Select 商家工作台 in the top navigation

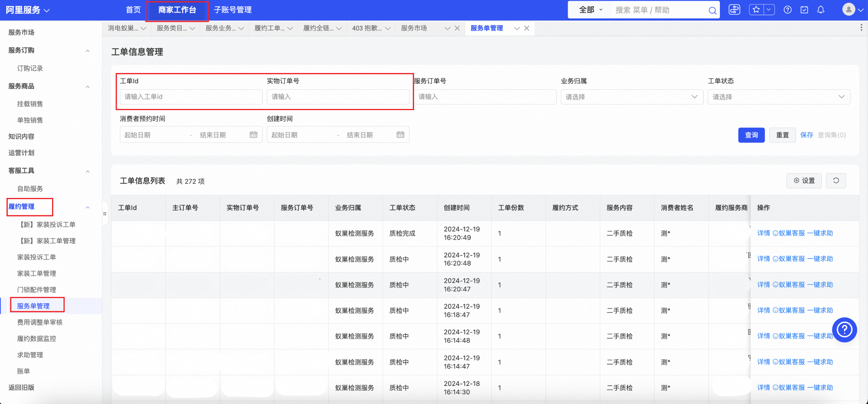point(177,10)
